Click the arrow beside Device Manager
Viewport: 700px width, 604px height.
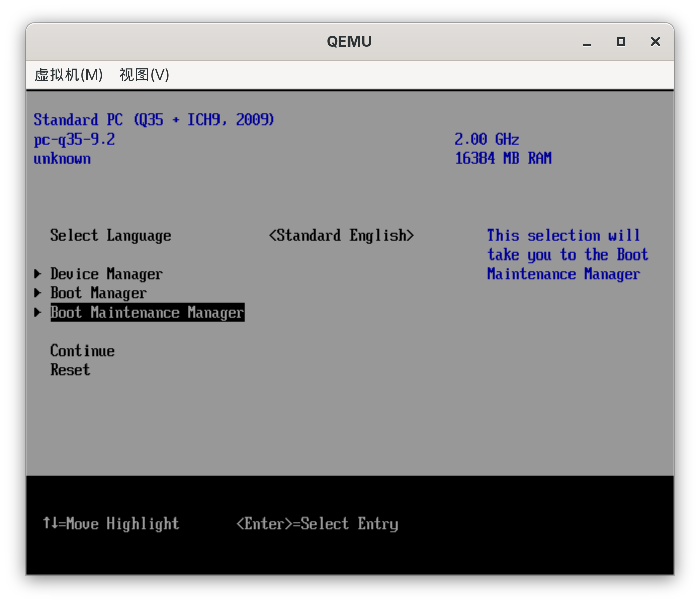coord(38,274)
